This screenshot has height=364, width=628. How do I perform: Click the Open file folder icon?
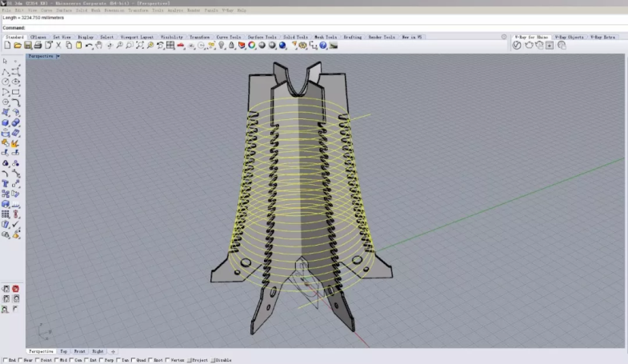coord(18,46)
